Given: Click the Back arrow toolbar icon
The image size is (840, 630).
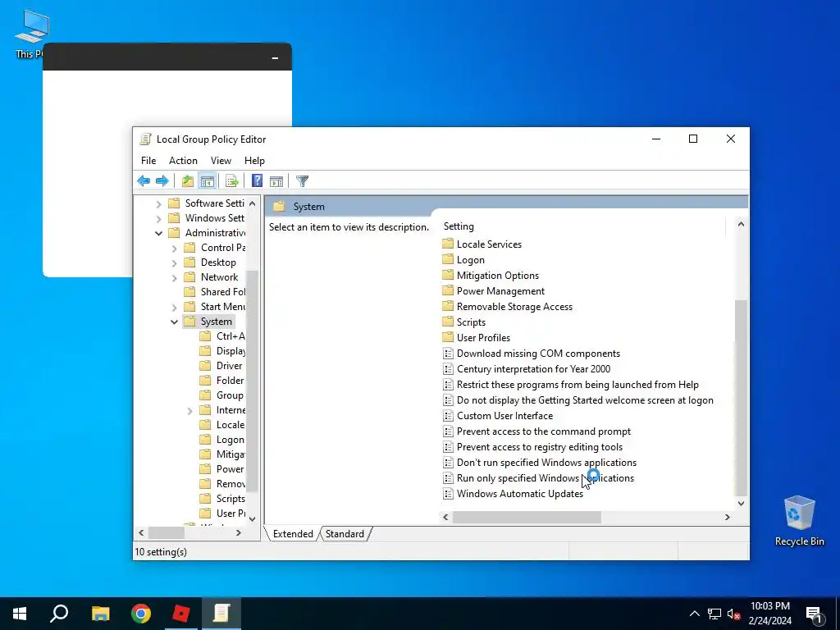Looking at the screenshot, I should pos(144,181).
